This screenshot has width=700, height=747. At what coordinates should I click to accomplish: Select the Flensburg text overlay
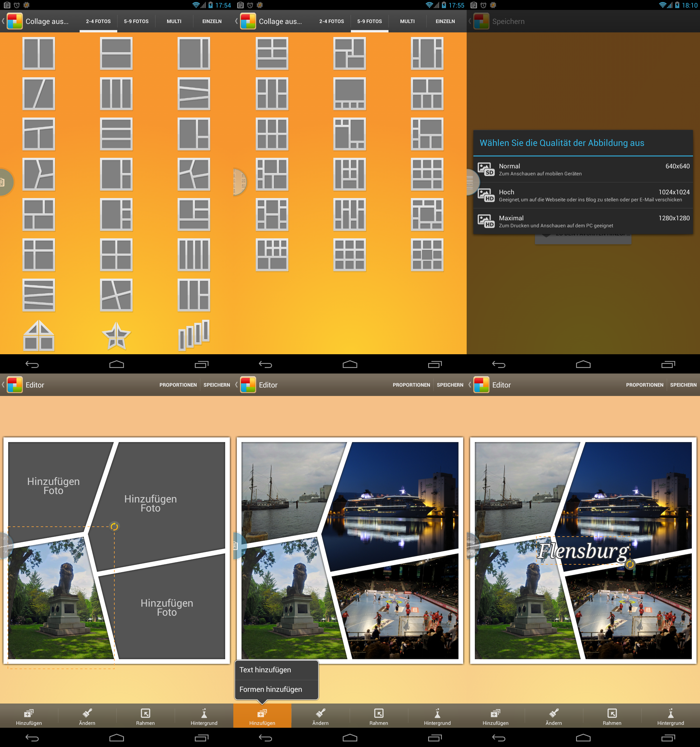583,551
